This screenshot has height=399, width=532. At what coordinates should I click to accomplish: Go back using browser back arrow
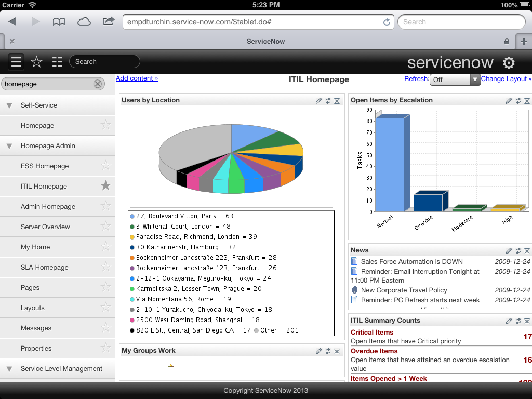pos(12,22)
